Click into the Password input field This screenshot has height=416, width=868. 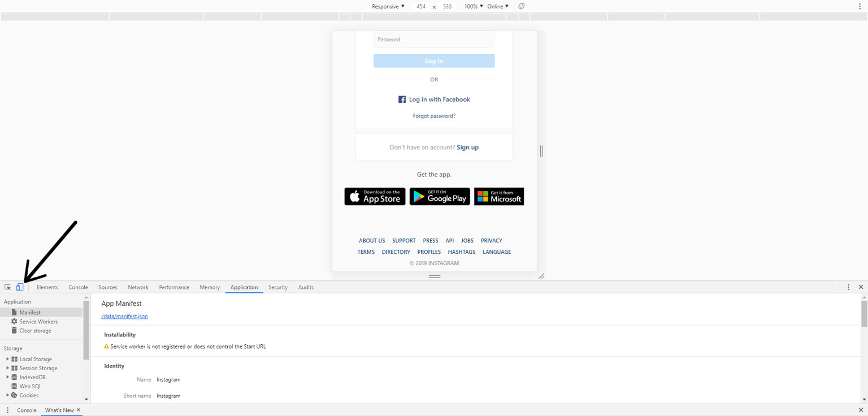[x=434, y=40]
